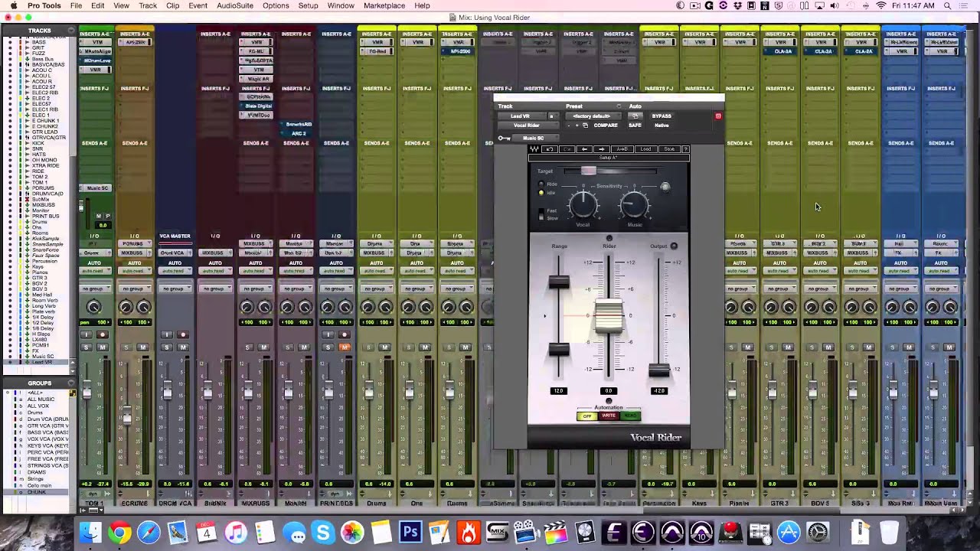Toggle plugin BYPASS
The height and width of the screenshot is (551, 980).
click(x=661, y=116)
